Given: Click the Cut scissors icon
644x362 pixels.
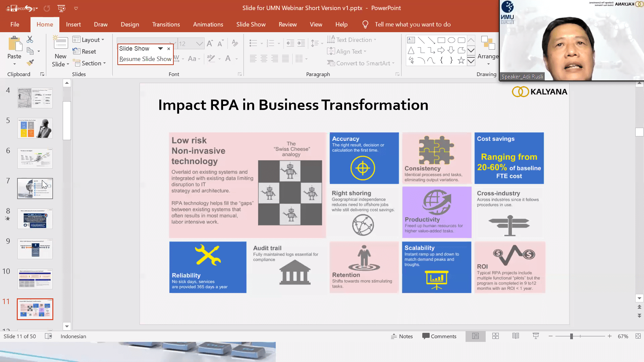Looking at the screenshot, I should tap(30, 40).
